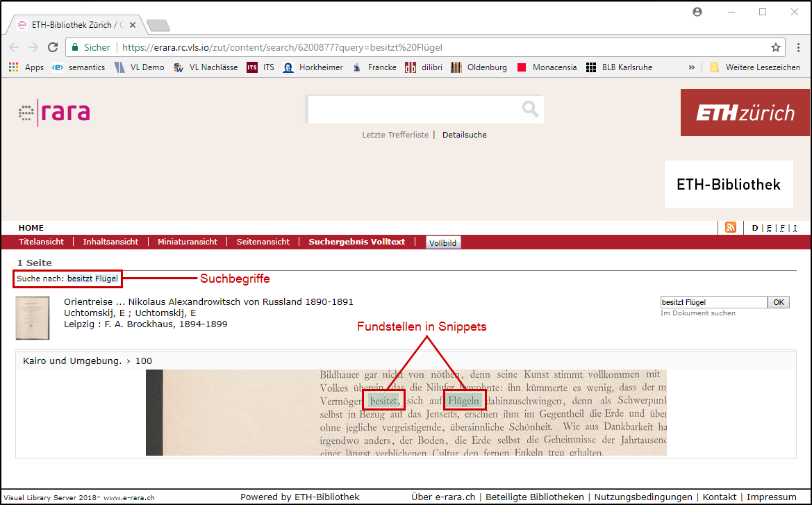812x505 pixels.
Task: Click the RSS feed icon
Action: 730,228
